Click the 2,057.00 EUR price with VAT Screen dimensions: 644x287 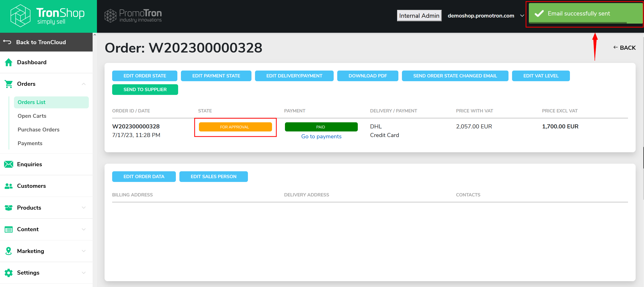474,126
